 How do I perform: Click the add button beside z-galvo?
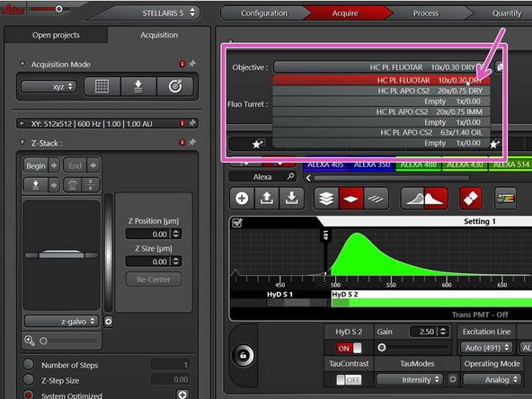pyautogui.click(x=109, y=322)
